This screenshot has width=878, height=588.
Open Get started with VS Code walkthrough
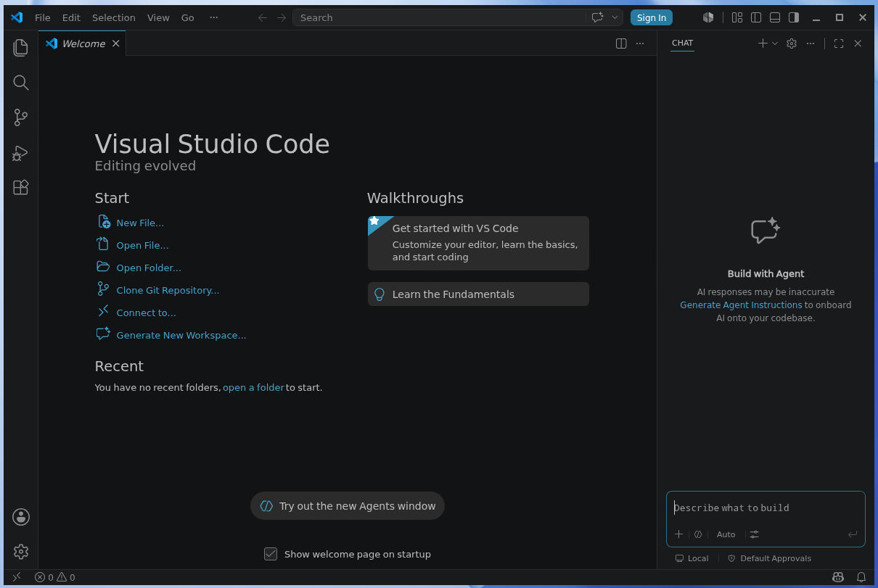tap(478, 243)
